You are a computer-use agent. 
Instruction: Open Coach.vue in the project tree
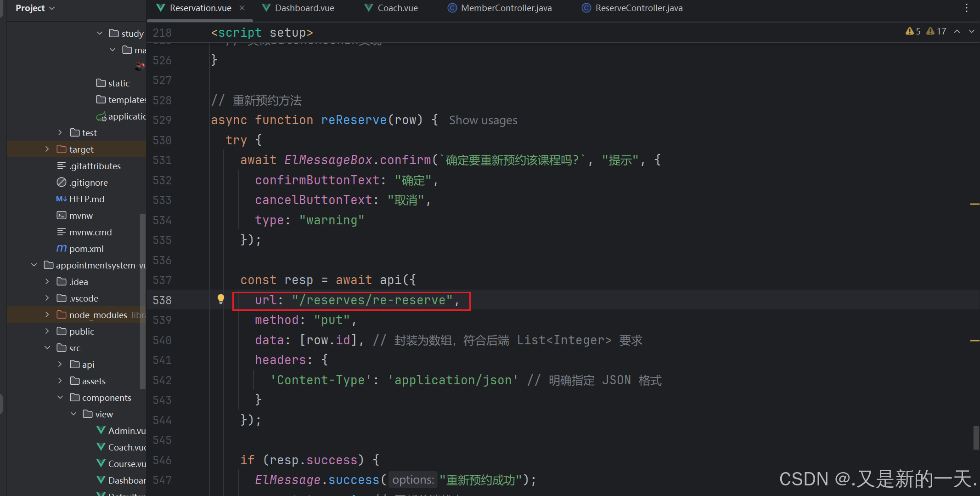pos(122,447)
